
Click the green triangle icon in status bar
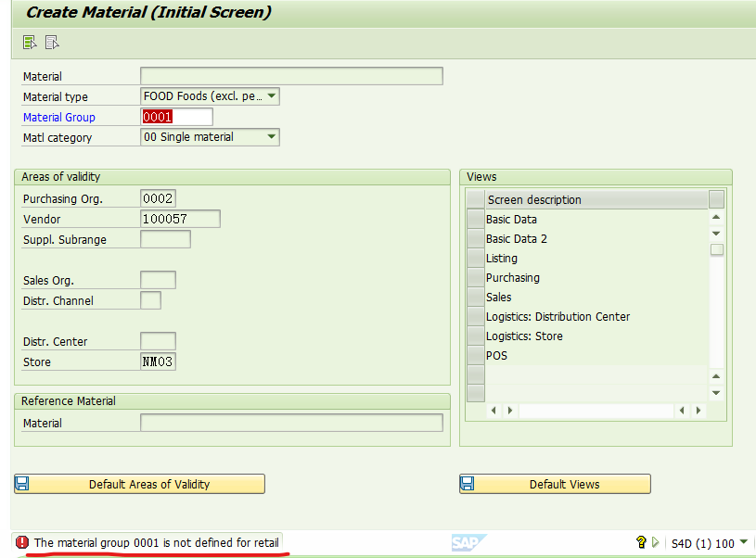click(655, 542)
